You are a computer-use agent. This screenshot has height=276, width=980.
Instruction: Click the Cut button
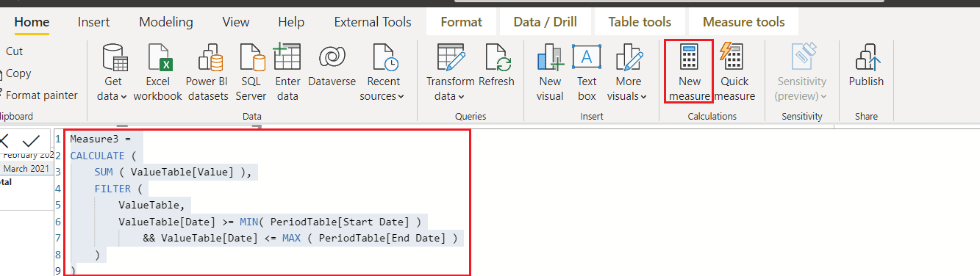point(15,51)
